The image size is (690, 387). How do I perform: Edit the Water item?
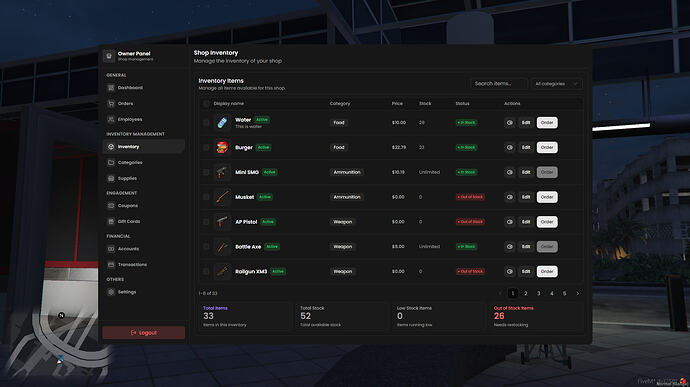(526, 122)
